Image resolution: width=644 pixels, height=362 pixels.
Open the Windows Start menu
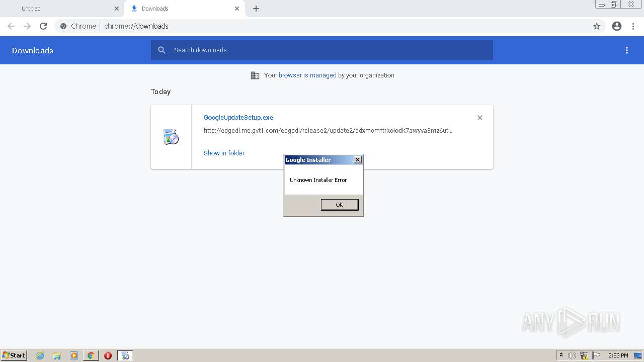click(14, 355)
